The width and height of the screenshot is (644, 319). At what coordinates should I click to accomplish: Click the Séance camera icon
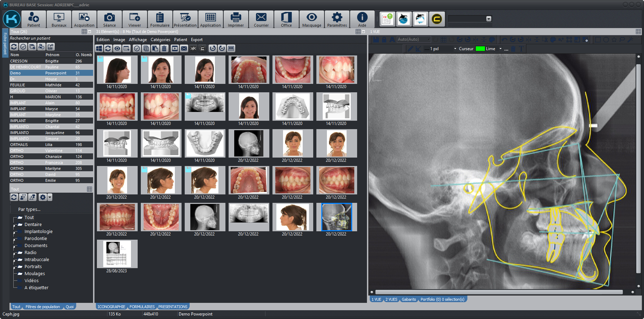pos(109,19)
